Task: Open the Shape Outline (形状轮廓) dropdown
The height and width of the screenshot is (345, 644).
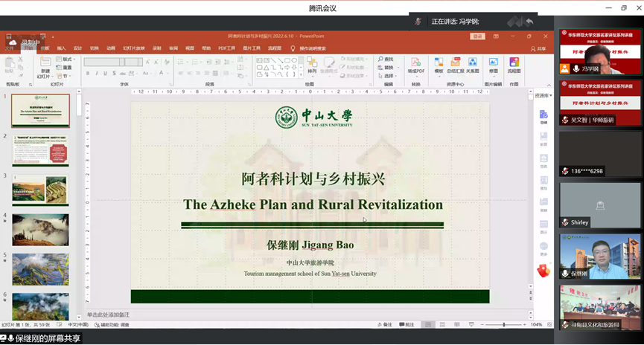Action: tap(353, 67)
